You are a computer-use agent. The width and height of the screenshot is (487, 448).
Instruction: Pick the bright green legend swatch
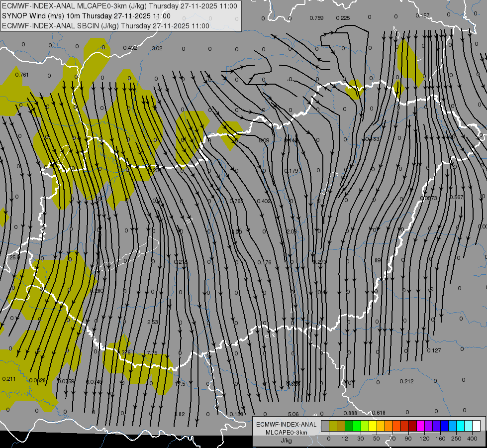point(357,426)
